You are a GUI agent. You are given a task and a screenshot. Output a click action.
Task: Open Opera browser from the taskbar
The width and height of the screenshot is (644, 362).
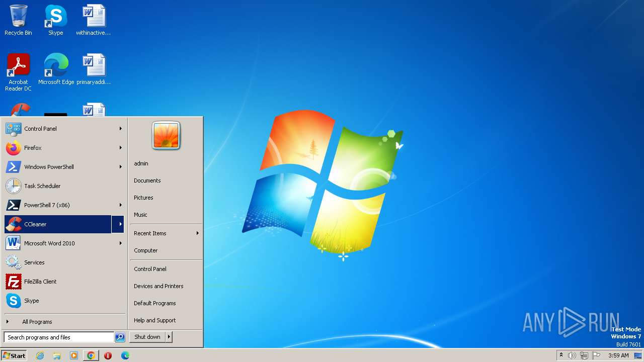click(x=108, y=355)
